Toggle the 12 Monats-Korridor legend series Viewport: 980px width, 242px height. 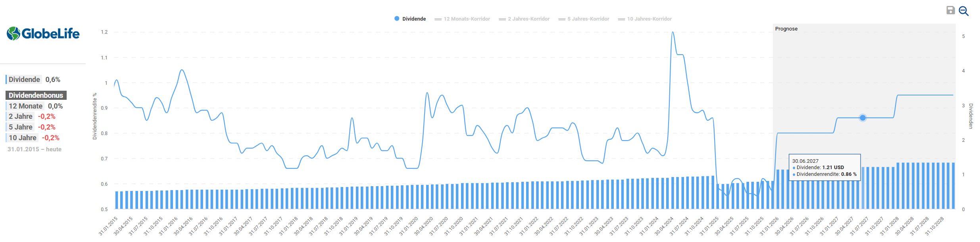point(462,19)
